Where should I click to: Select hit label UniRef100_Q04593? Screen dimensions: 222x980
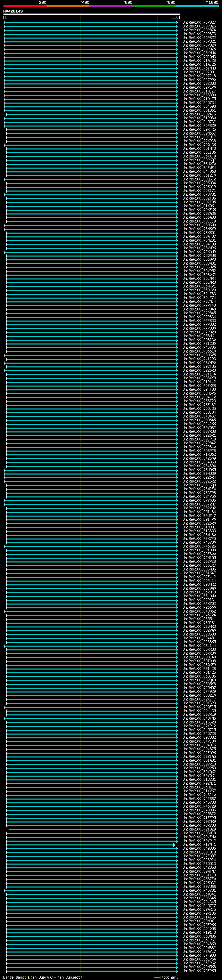(199, 106)
